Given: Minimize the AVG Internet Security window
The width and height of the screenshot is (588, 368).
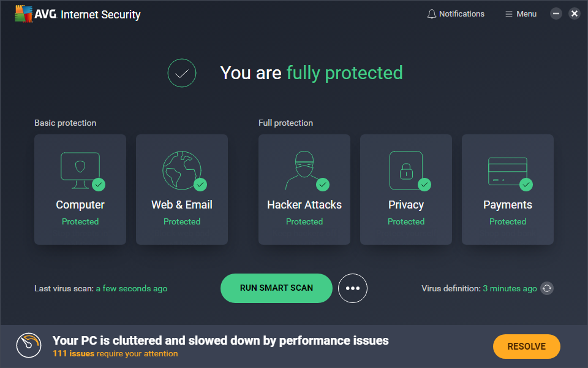Looking at the screenshot, I should (556, 13).
